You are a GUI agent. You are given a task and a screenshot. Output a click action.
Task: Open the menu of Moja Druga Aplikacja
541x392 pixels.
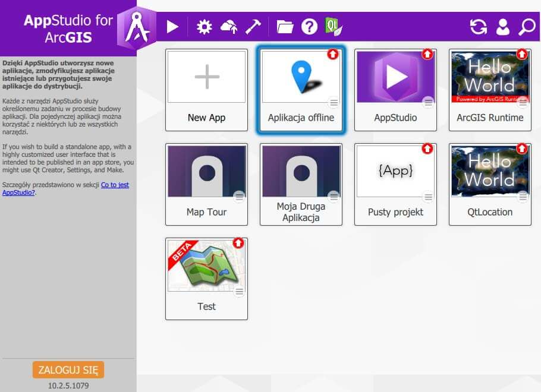[x=334, y=197]
